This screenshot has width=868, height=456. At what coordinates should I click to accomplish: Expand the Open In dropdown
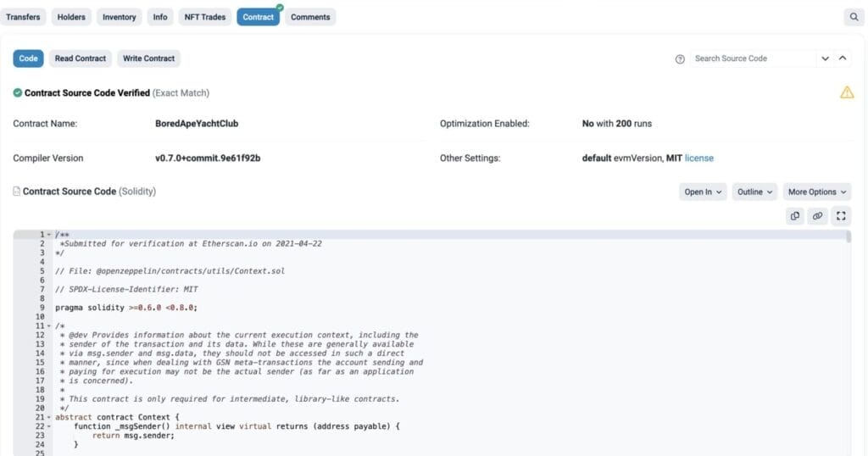pos(703,192)
